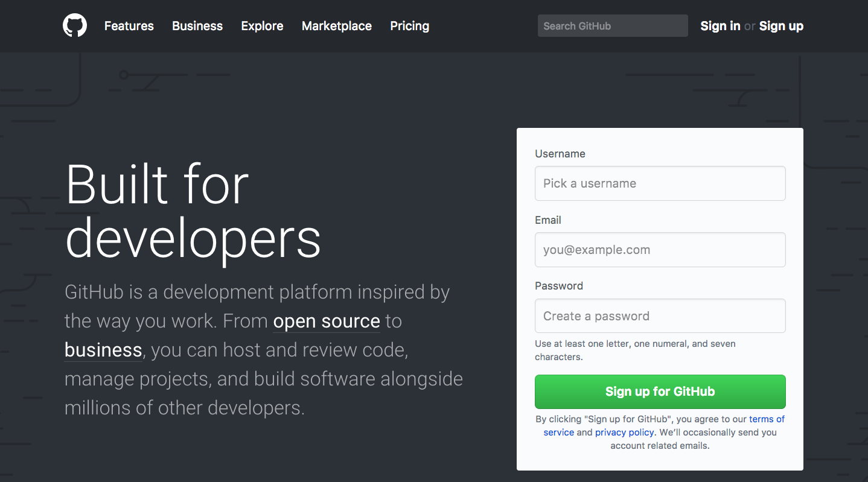
Task: Visit the Marketplace link in header
Action: 337,26
